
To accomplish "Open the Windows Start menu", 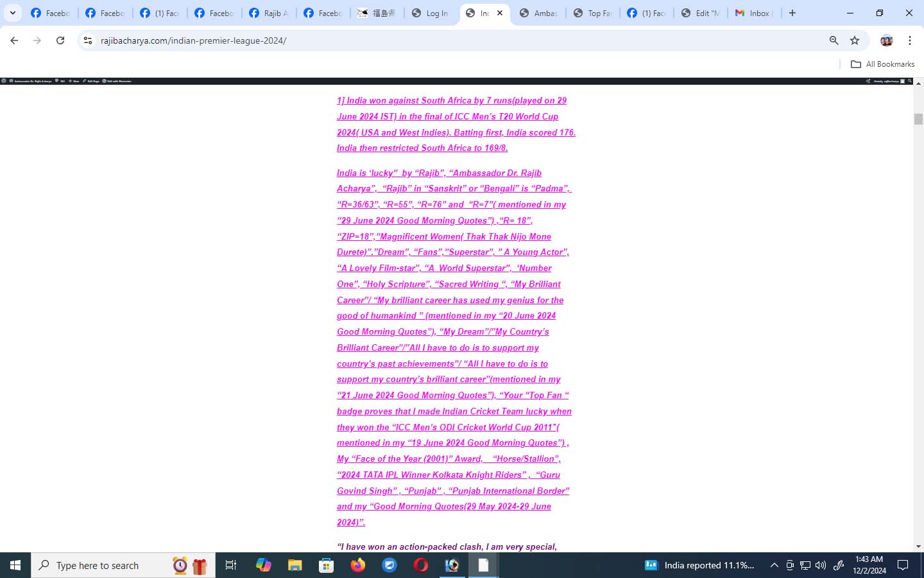I will (15, 565).
